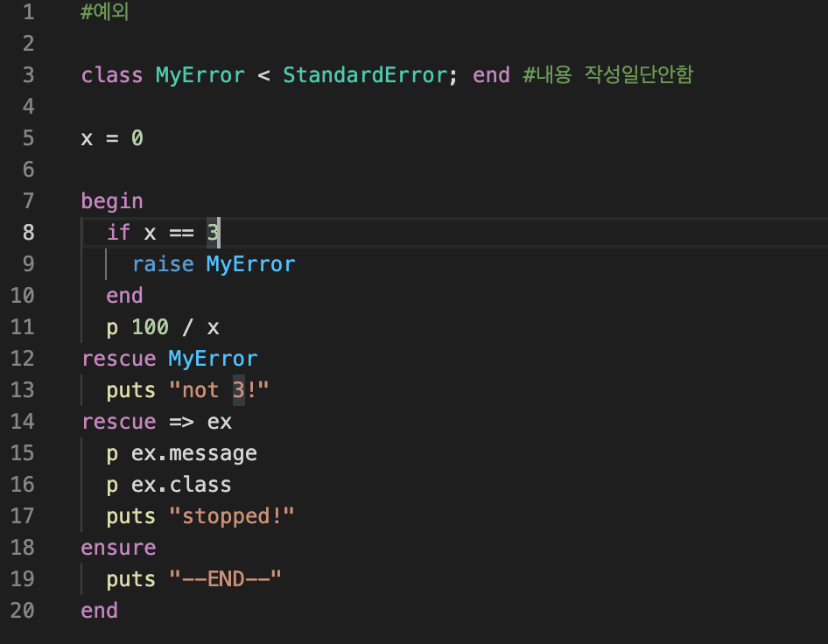The image size is (828, 644).
Task: Click the '==' operator on line 8
Action: [182, 233]
